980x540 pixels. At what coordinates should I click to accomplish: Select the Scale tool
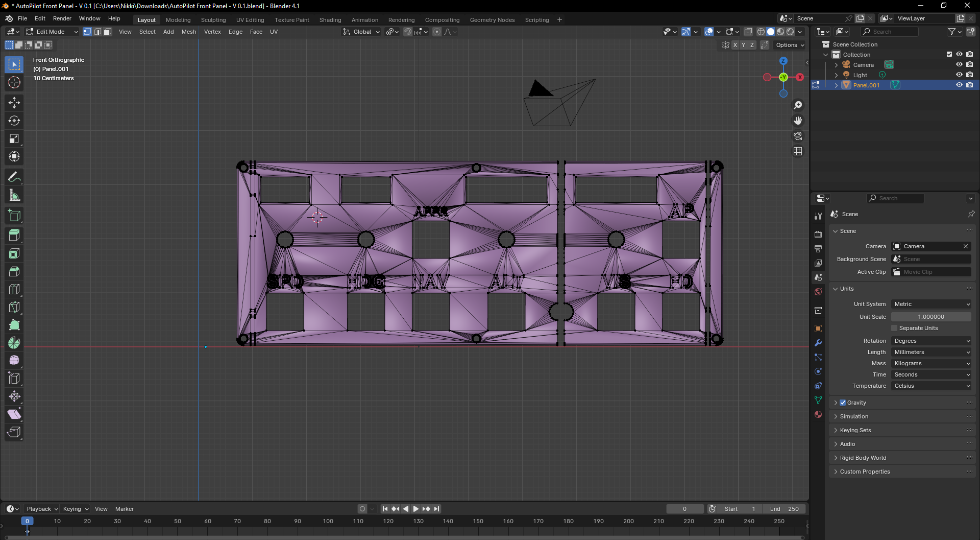[14, 138]
